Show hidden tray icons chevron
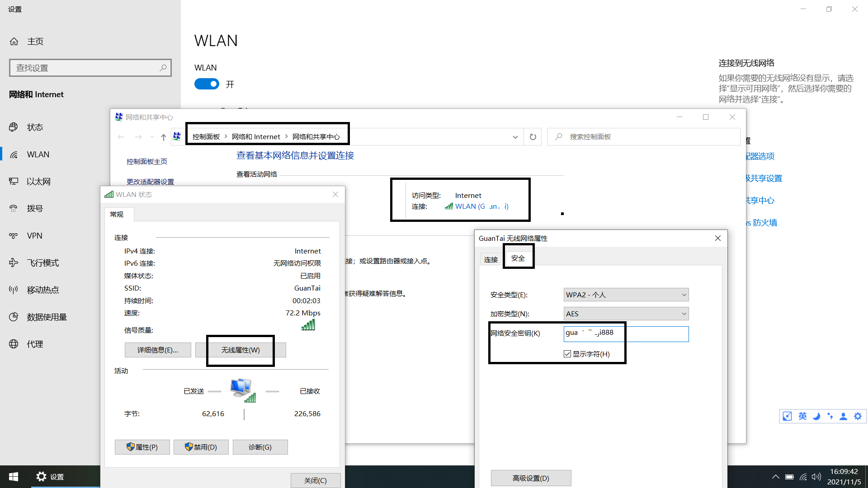Image resolution: width=868 pixels, height=488 pixels. (x=776, y=477)
